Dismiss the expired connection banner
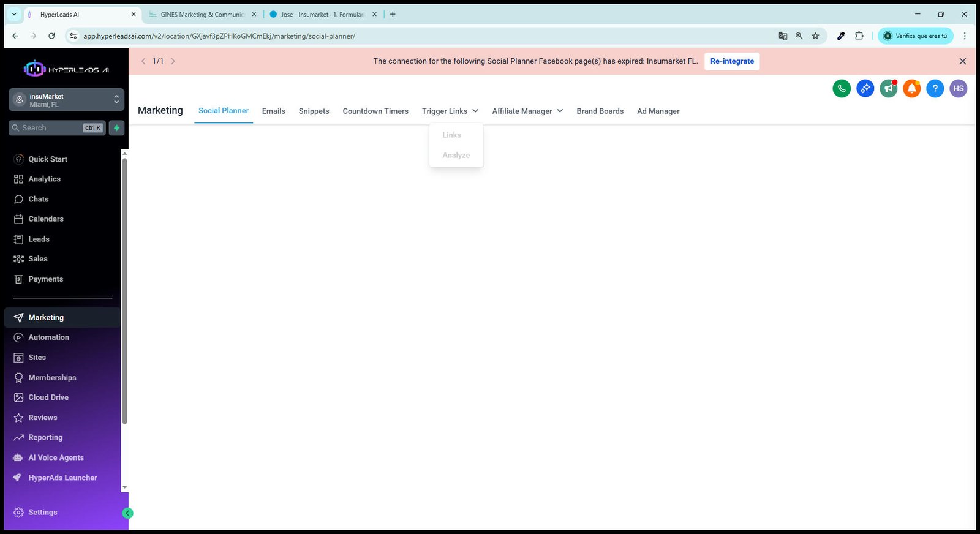980x534 pixels. click(x=962, y=61)
